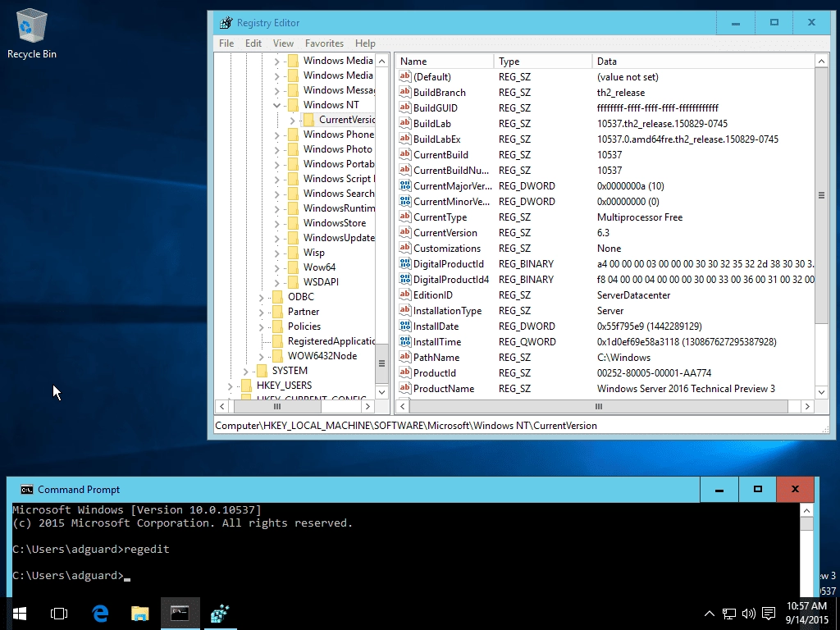Click the clock showing 10:57 AM

pyautogui.click(x=807, y=606)
